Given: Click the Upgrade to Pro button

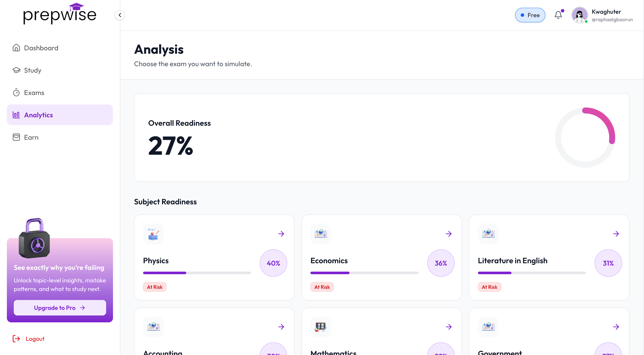Looking at the screenshot, I should tap(60, 308).
